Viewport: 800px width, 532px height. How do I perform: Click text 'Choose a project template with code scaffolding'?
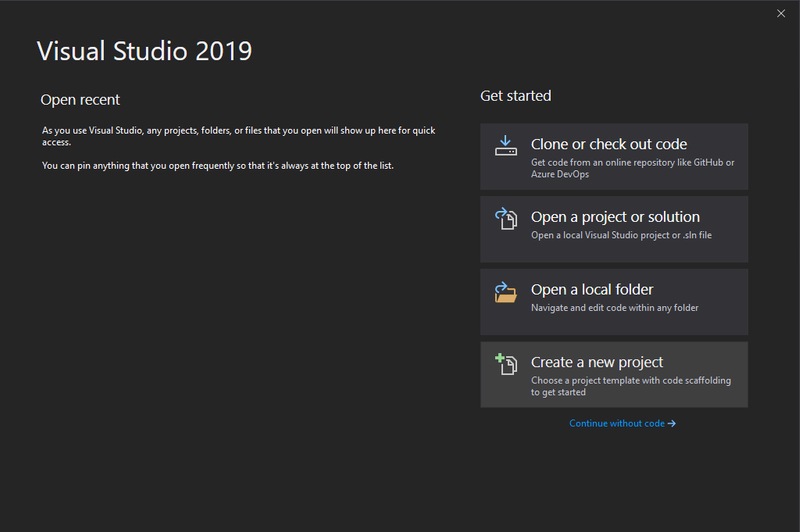tap(631, 381)
